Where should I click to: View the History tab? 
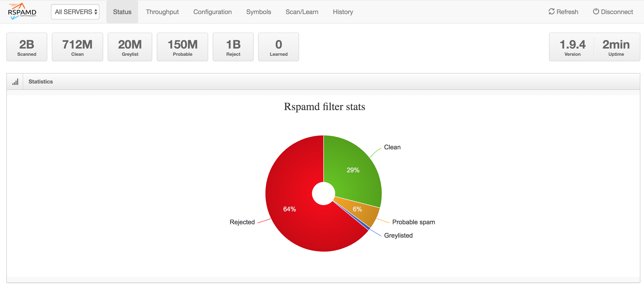343,12
